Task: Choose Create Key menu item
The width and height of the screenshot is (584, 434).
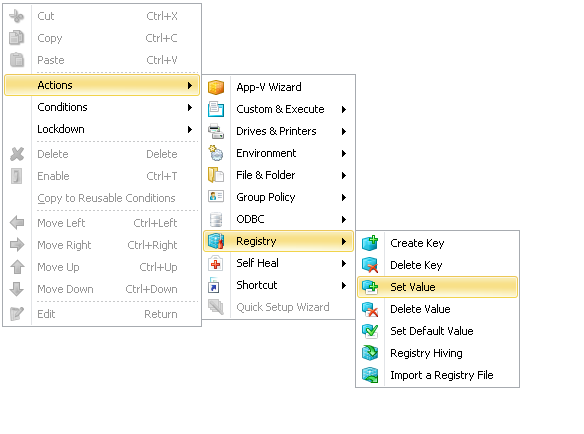Action: point(437,243)
